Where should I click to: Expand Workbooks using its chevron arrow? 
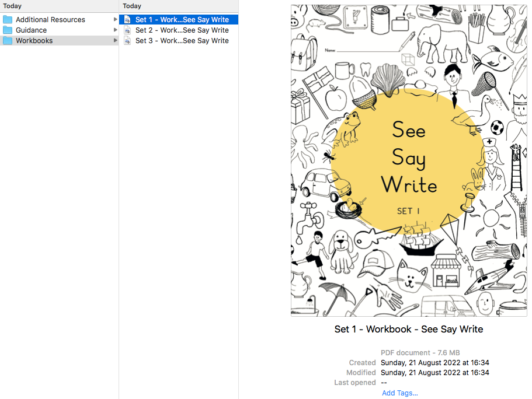(115, 40)
